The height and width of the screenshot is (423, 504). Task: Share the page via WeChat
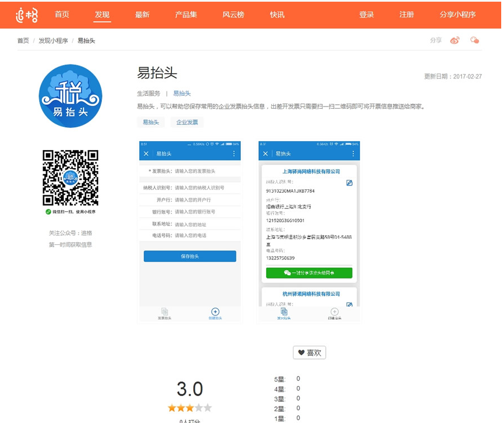474,40
